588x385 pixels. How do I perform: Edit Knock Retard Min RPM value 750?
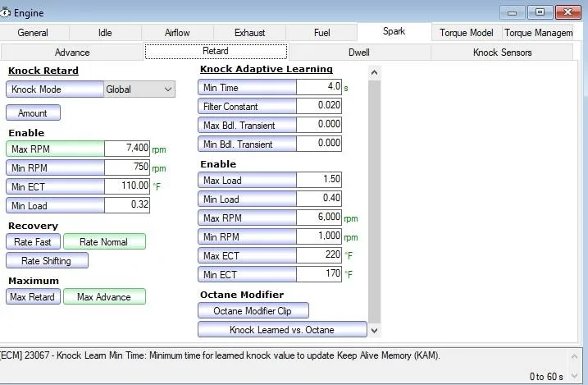point(127,167)
